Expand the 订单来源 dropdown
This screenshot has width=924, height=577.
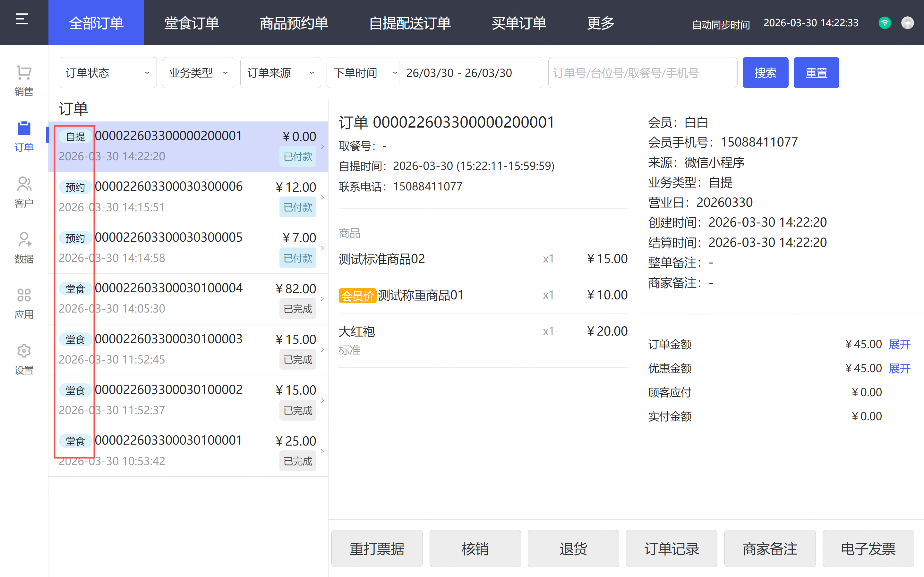click(x=280, y=72)
